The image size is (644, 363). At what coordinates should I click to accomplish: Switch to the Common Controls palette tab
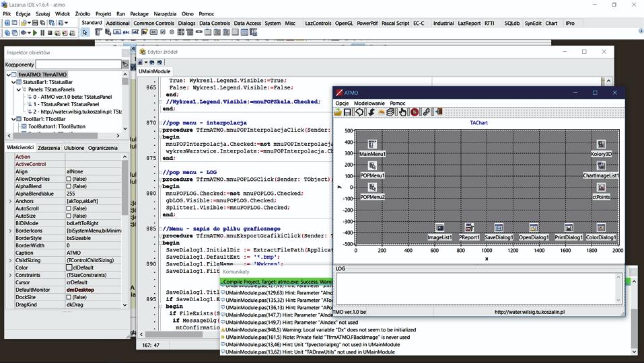(x=153, y=24)
